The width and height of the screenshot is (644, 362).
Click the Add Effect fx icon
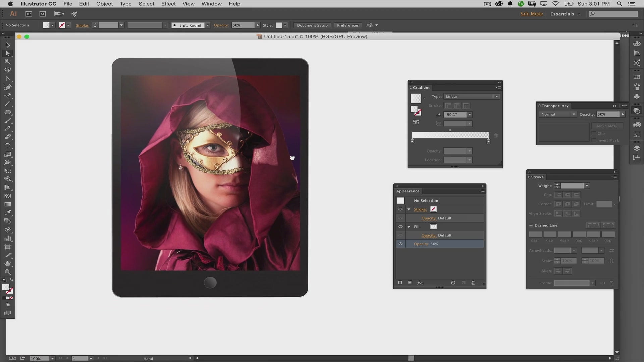click(x=420, y=283)
